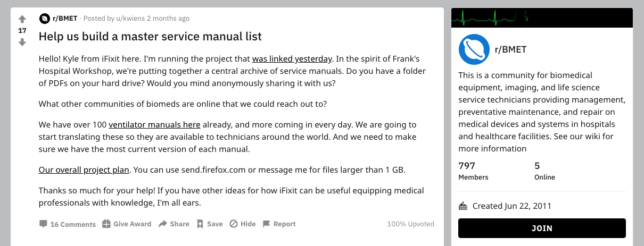
Task: Hide this post
Action: [x=243, y=224]
